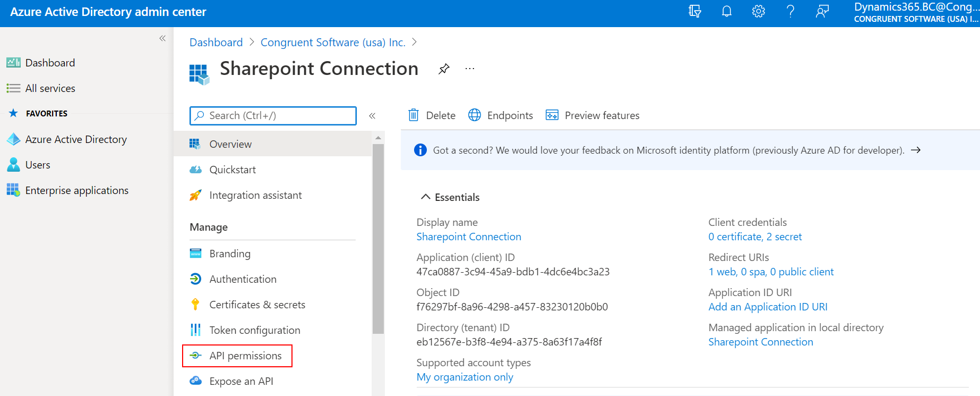Open the Cloud Shell directory filter icon
980x396 pixels.
(x=695, y=11)
